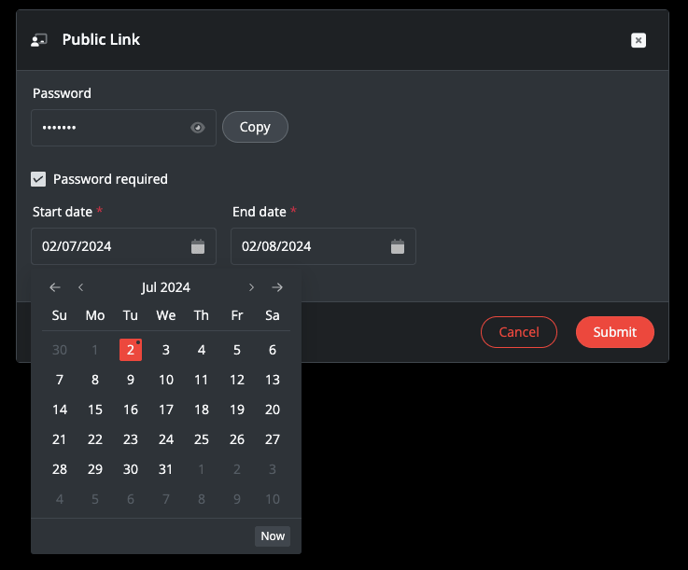The width and height of the screenshot is (688, 570).
Task: Select July 9 in the calendar
Action: (130, 380)
